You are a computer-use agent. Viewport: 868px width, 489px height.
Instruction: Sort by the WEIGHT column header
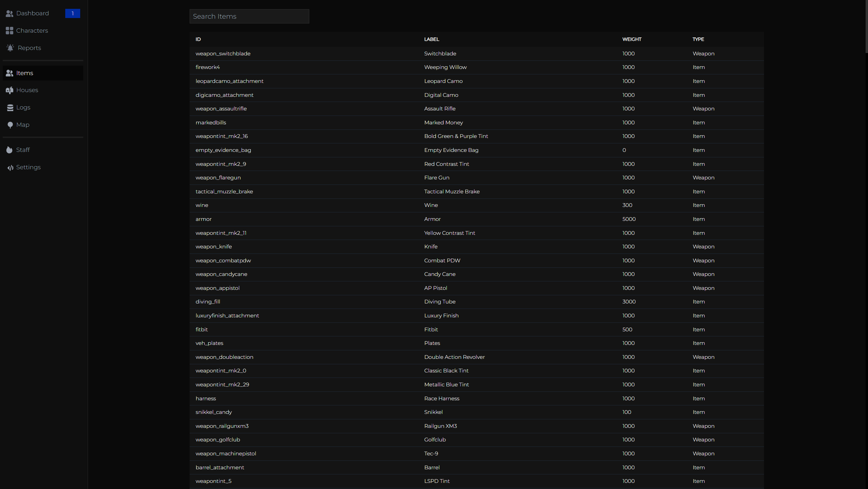pyautogui.click(x=632, y=39)
